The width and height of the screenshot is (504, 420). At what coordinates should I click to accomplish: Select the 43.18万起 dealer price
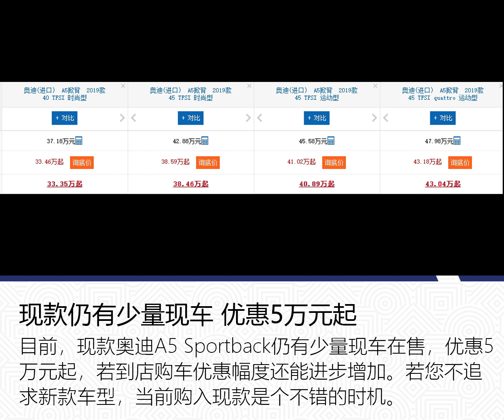click(x=428, y=162)
